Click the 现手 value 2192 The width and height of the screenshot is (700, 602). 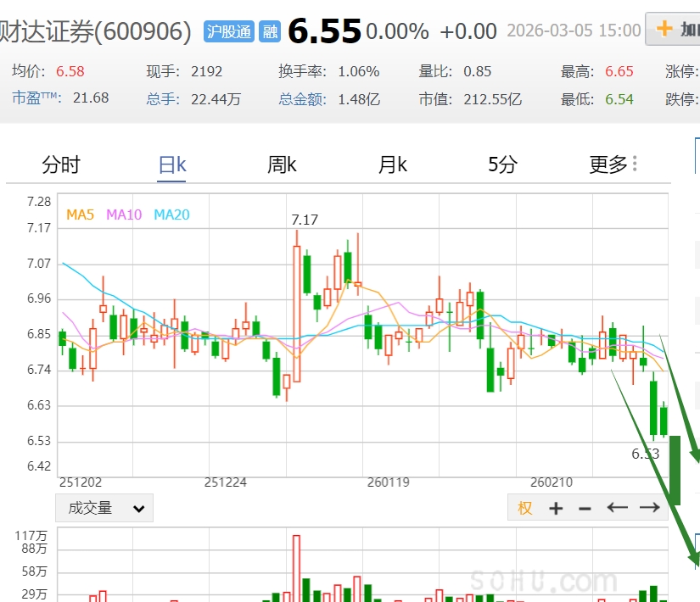click(x=207, y=71)
